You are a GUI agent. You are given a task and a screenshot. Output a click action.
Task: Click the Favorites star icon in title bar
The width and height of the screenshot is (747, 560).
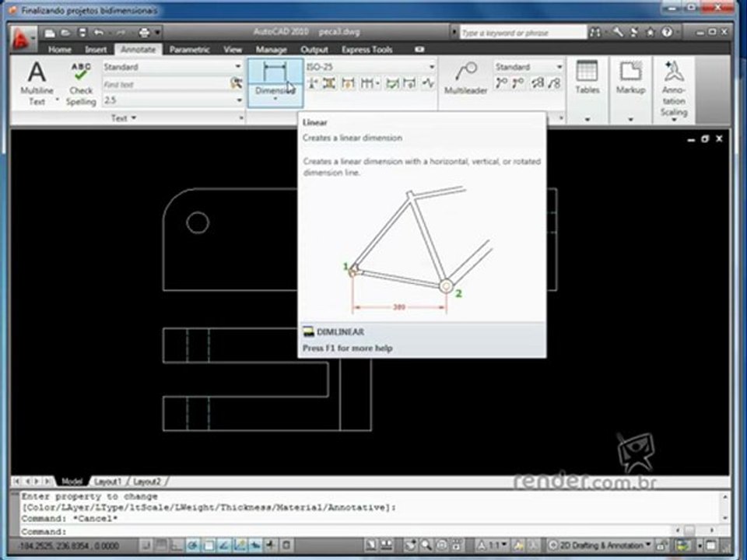(651, 33)
